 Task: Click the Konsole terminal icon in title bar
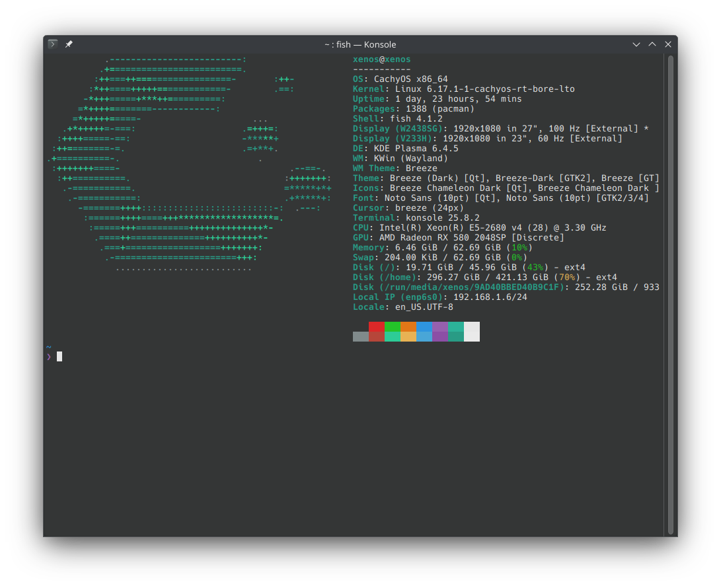pos(53,44)
